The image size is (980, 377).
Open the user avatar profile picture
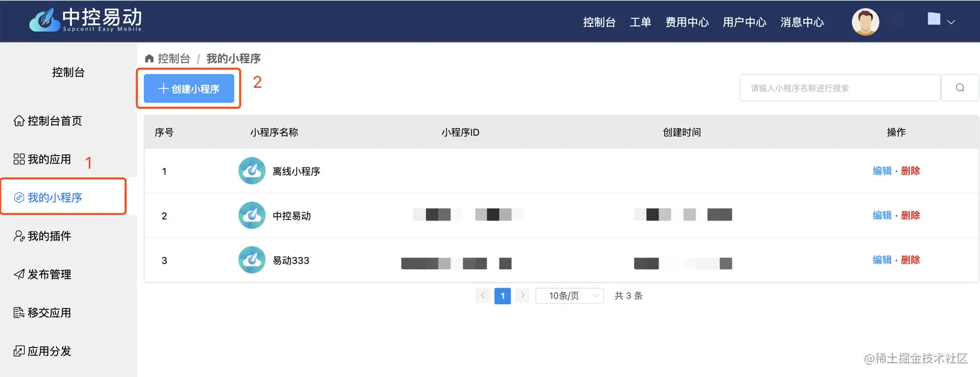pyautogui.click(x=865, y=22)
